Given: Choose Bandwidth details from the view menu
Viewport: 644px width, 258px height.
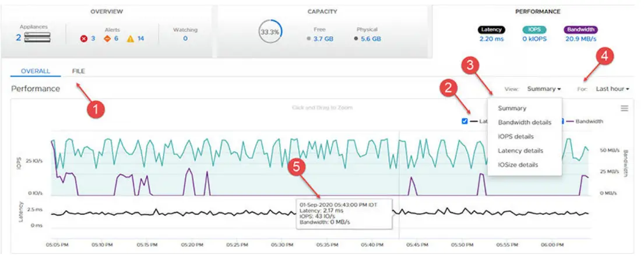Looking at the screenshot, I should pos(525,122).
